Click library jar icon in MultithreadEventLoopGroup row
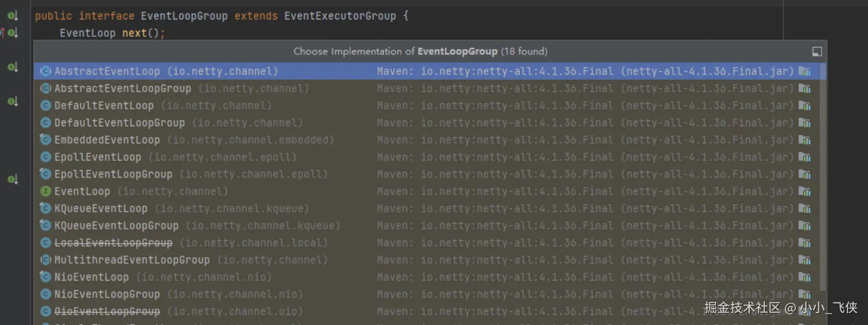 (805, 260)
